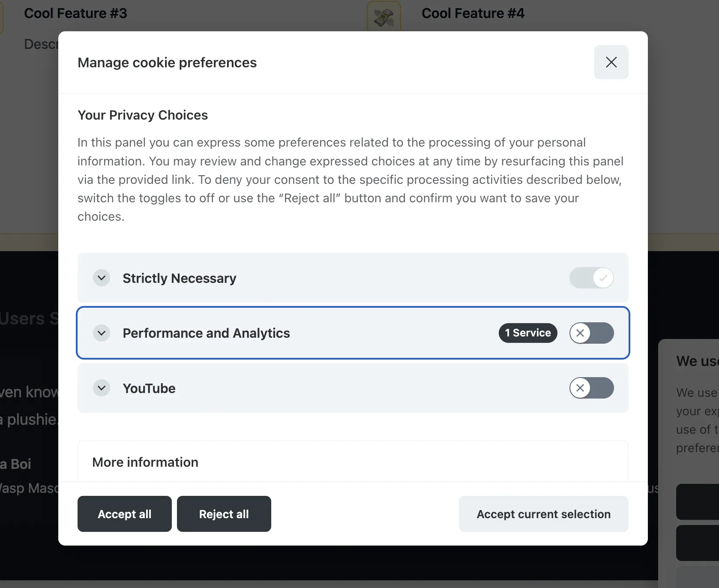The height and width of the screenshot is (588, 719).
Task: Toggle the Strictly Necessary switch
Action: [x=592, y=278]
